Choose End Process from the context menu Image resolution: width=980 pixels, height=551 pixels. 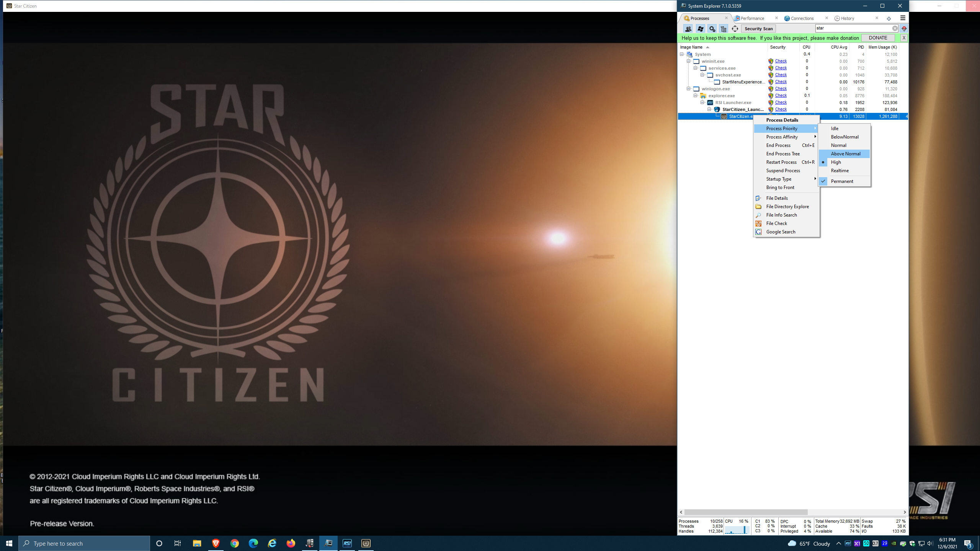[x=786, y=145]
